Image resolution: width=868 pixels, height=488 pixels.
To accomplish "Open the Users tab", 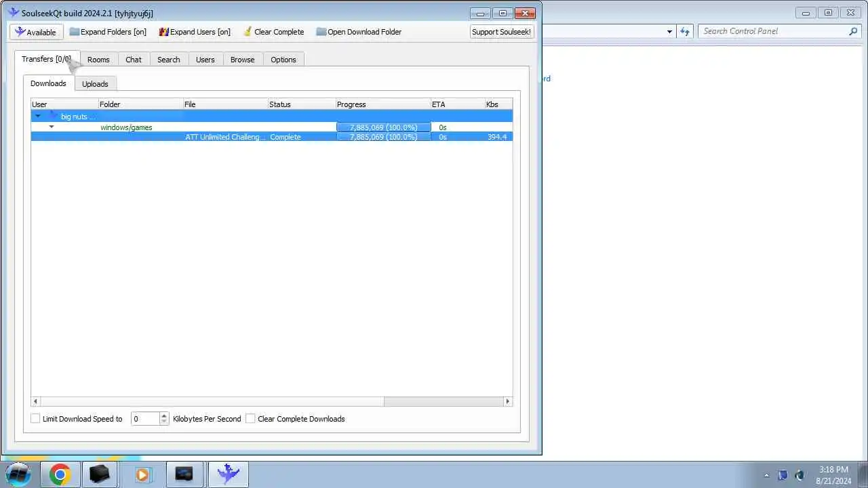I will 205,60.
